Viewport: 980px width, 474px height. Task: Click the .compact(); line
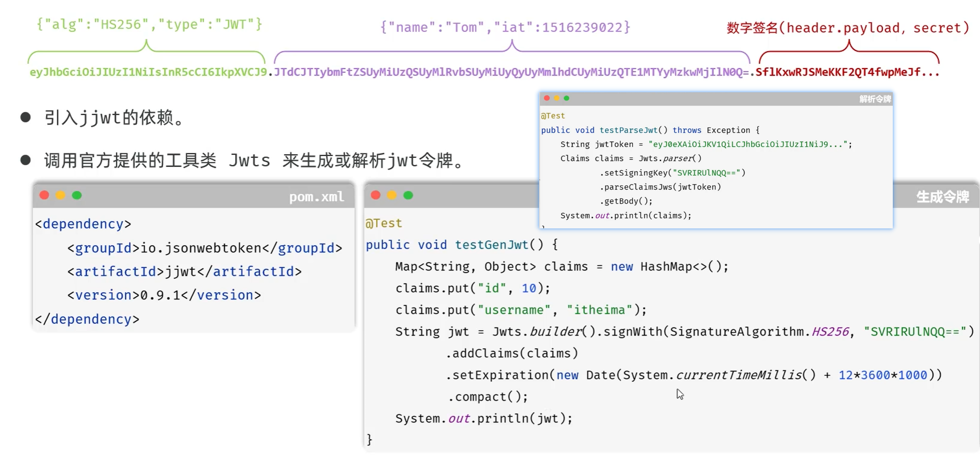487,397
